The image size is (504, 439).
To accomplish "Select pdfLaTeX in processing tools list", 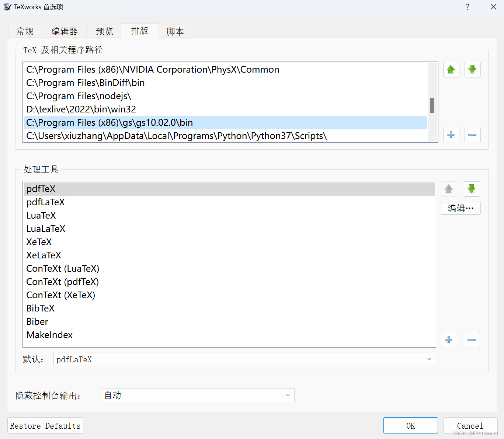I will point(229,202).
